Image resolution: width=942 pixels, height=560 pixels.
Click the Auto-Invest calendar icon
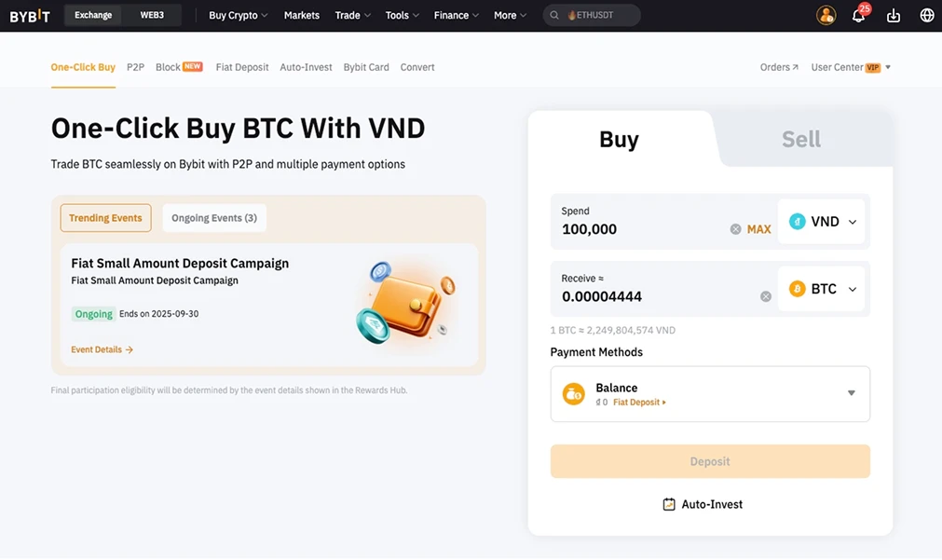point(669,504)
